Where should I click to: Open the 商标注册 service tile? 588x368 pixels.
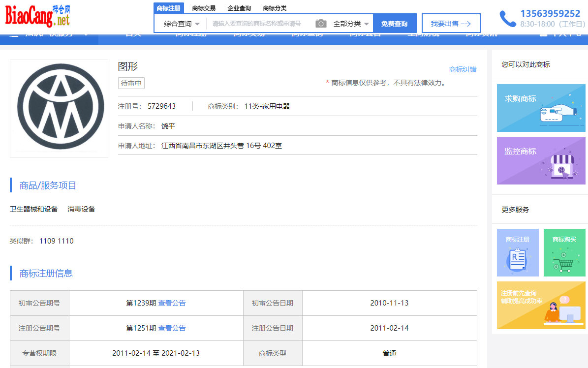[518, 252]
